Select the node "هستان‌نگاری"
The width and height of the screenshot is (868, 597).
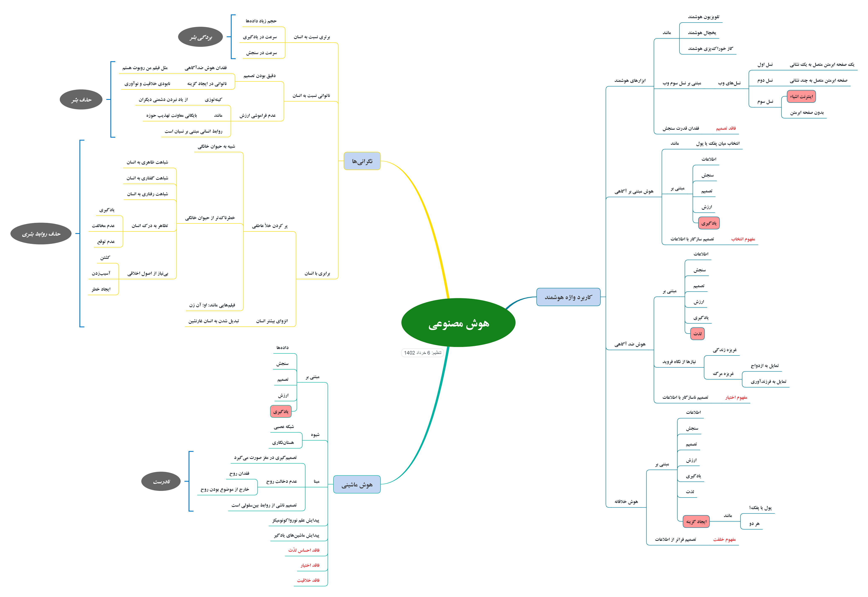(x=283, y=442)
